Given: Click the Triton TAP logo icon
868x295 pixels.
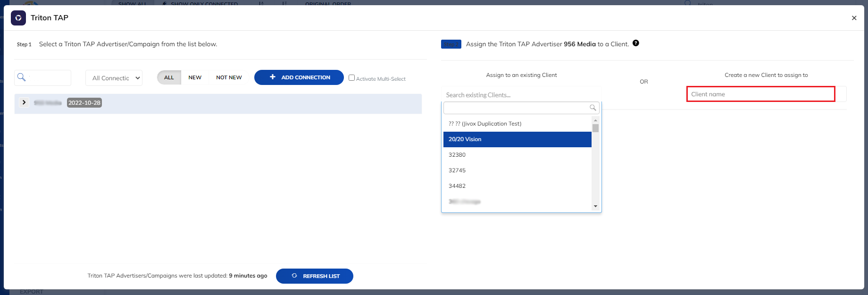Looking at the screenshot, I should [18, 18].
